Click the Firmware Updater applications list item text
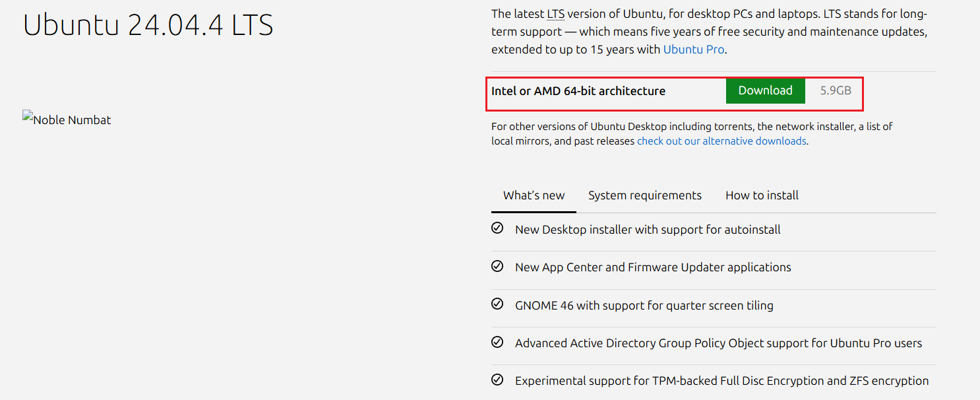 tap(653, 267)
